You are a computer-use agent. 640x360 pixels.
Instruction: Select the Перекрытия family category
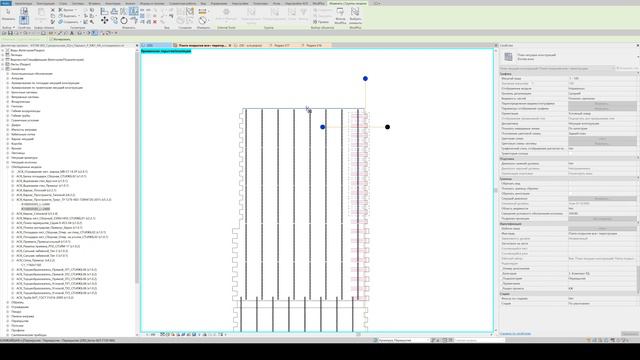pyautogui.click(x=20, y=321)
